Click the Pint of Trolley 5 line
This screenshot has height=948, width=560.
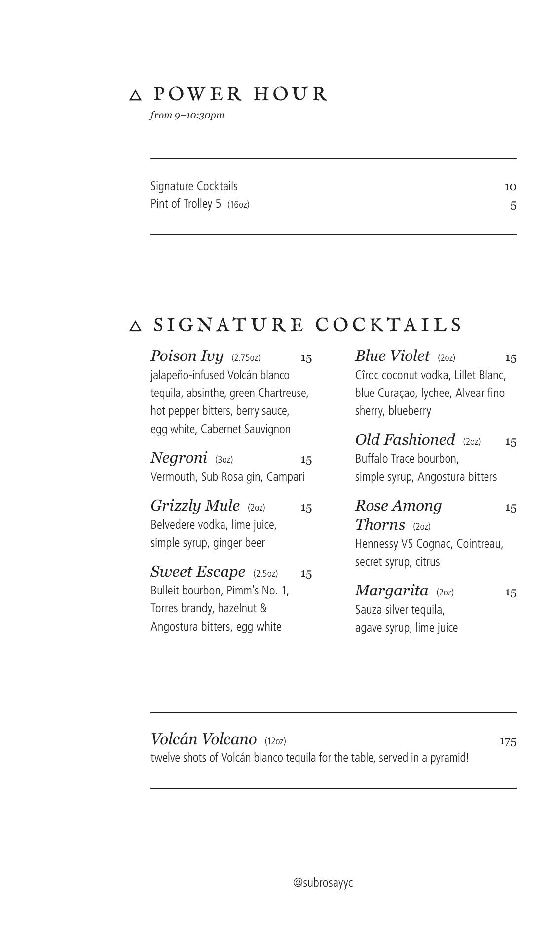(x=186, y=204)
